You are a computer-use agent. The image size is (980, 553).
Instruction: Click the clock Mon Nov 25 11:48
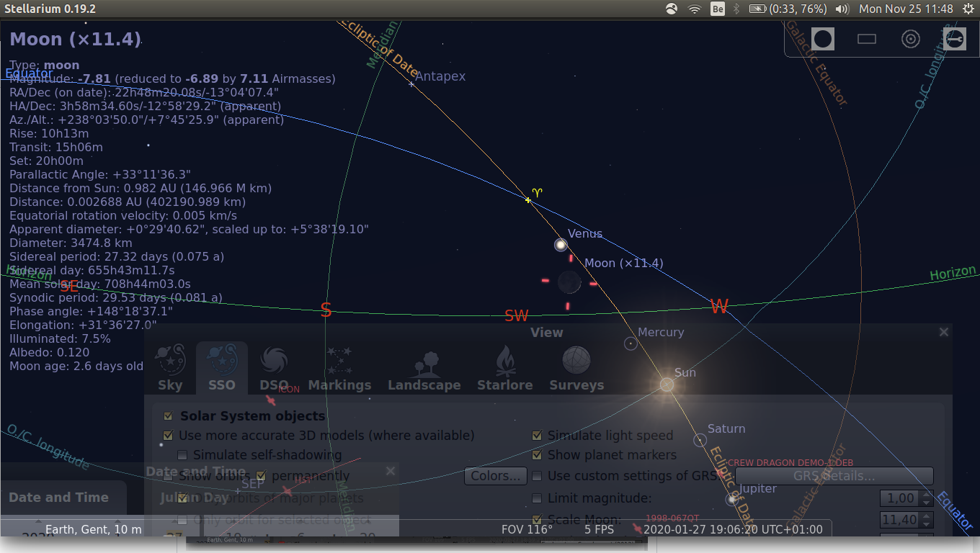(906, 9)
